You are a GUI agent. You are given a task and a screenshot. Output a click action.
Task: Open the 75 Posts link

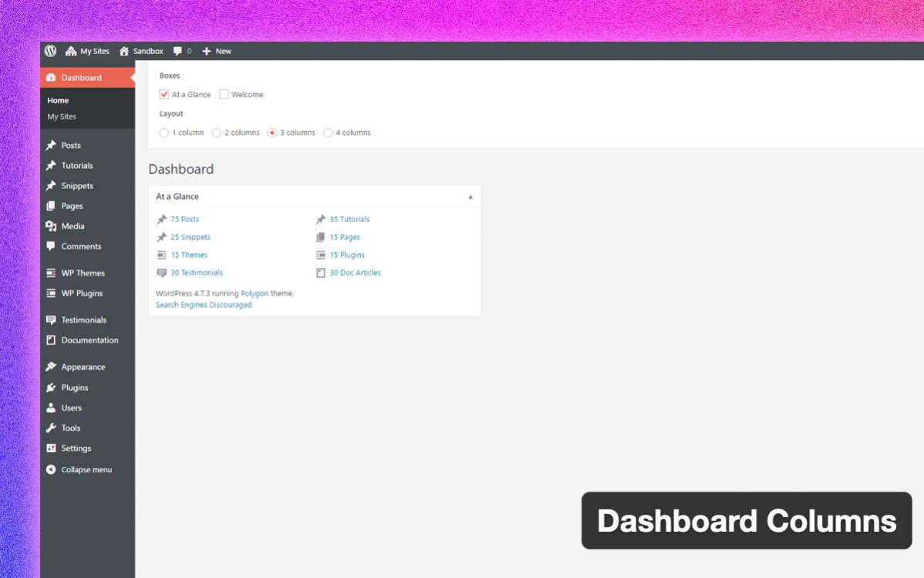pyautogui.click(x=184, y=219)
